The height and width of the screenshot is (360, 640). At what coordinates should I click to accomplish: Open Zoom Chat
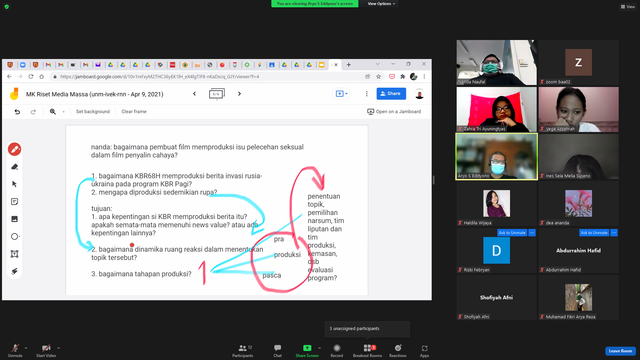point(278,350)
